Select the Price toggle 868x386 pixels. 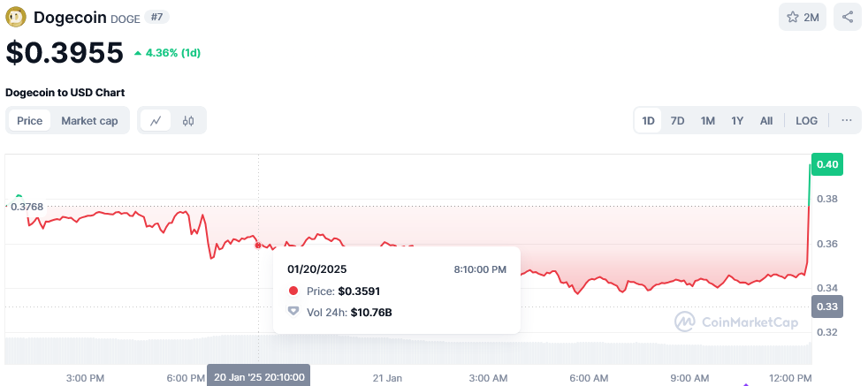(29, 120)
